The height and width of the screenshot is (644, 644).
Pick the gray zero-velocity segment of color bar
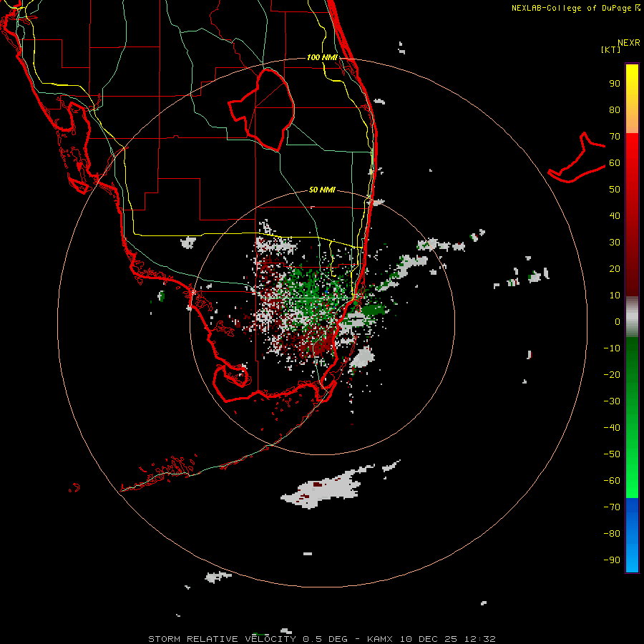[x=632, y=317]
